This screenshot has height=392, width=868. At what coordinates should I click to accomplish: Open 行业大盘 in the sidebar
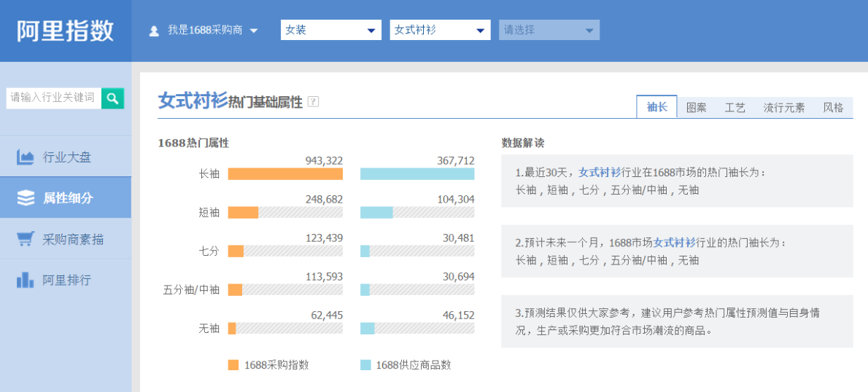(66, 157)
